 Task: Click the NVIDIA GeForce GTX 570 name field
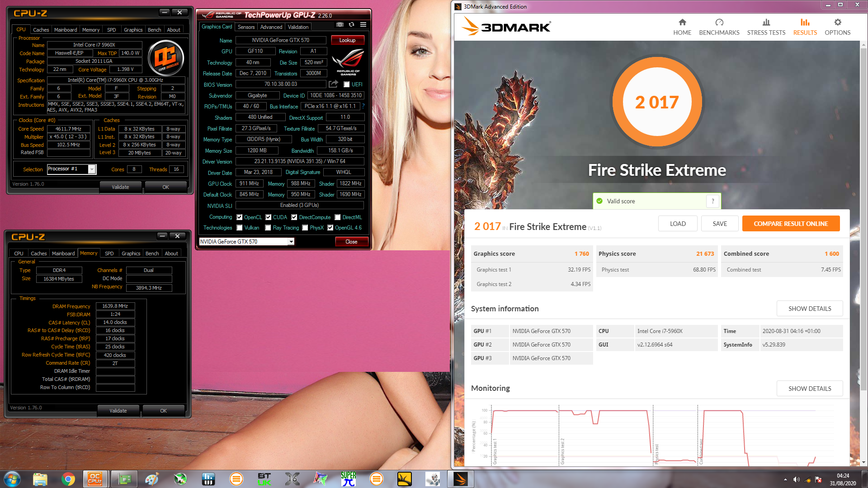281,40
